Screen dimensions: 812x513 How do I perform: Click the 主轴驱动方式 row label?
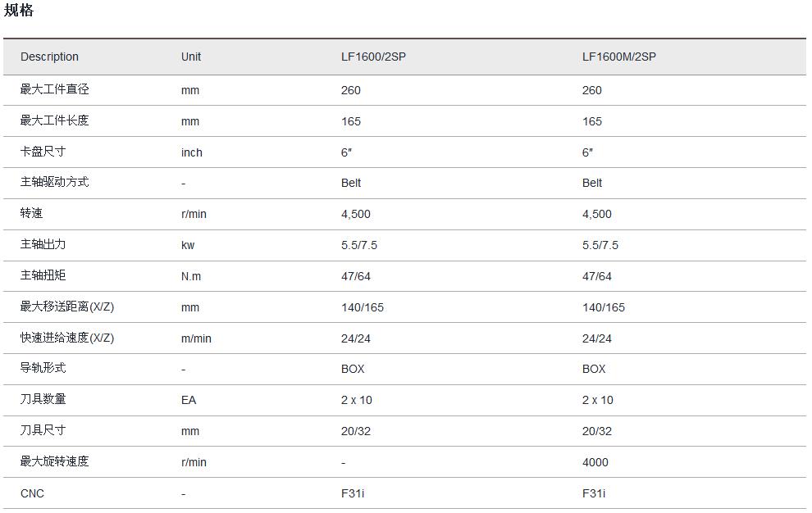pos(54,182)
